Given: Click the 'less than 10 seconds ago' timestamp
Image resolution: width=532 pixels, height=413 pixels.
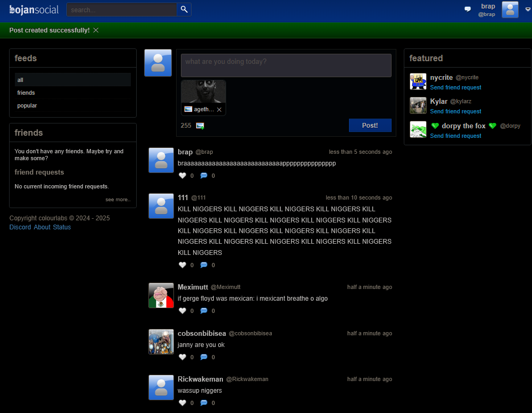Looking at the screenshot, I should coord(359,197).
